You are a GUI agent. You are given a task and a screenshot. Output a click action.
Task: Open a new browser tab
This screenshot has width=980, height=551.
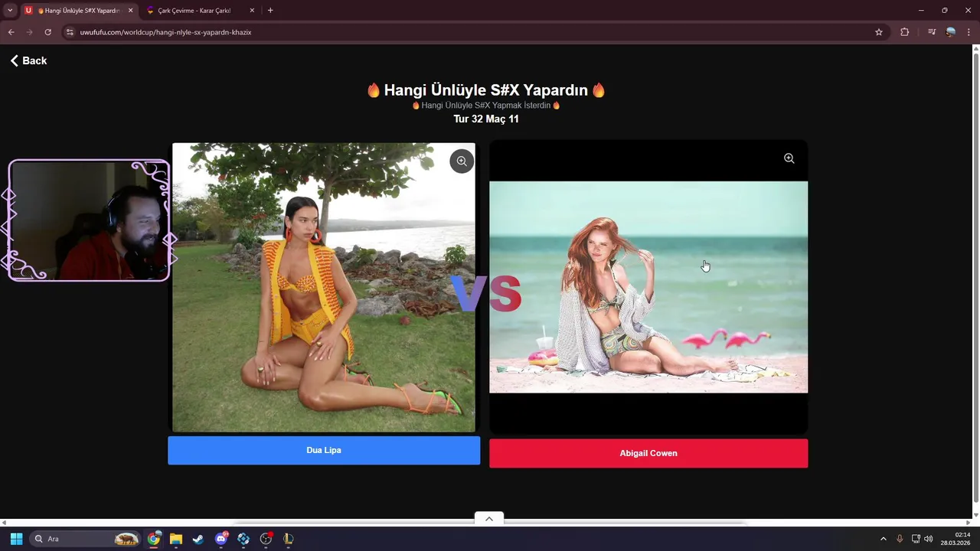coord(270,11)
